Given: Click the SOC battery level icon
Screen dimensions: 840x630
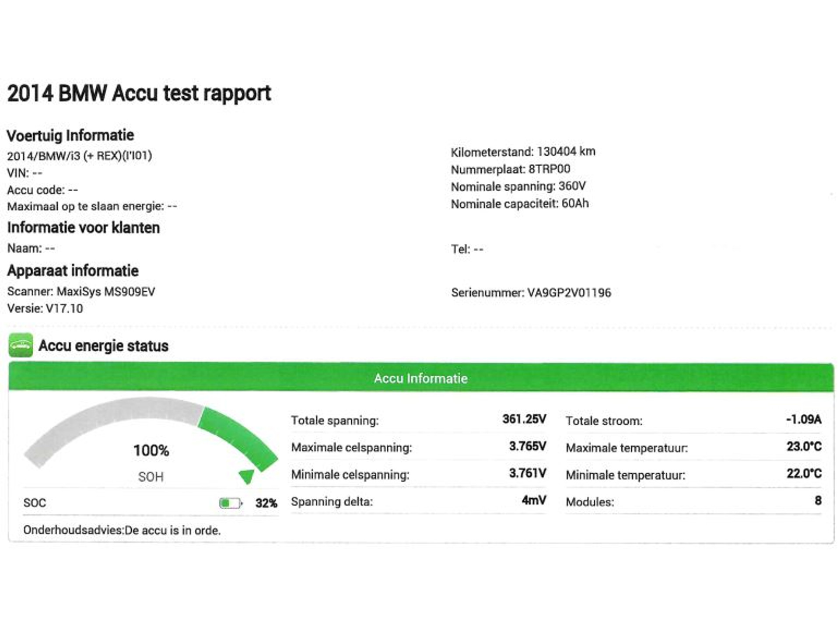Looking at the screenshot, I should (x=230, y=503).
